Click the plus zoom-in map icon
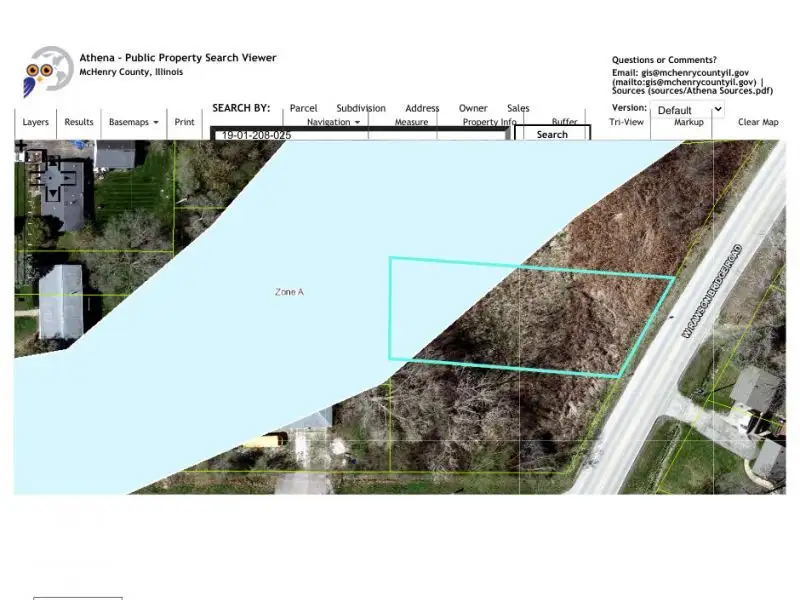 [21, 146]
